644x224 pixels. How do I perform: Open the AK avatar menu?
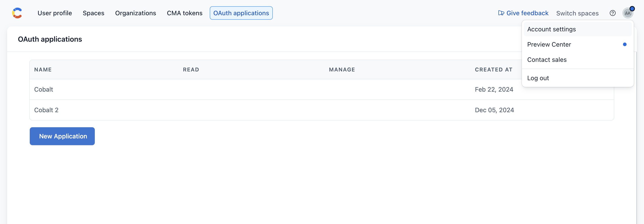[x=628, y=13]
